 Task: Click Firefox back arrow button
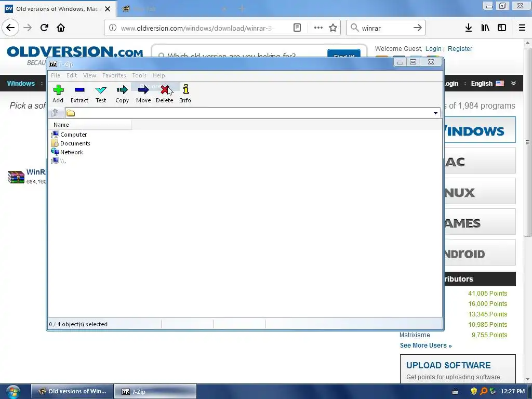point(10,28)
